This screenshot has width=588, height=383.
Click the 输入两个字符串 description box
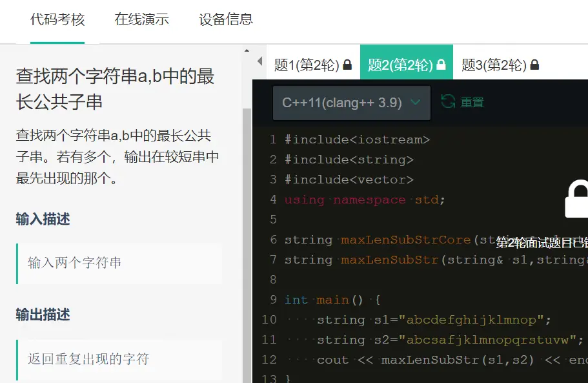click(119, 264)
